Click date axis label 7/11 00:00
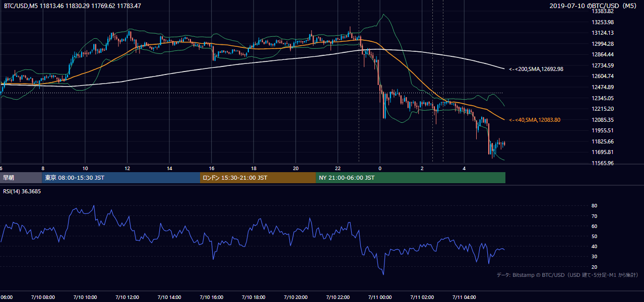 coord(380,297)
